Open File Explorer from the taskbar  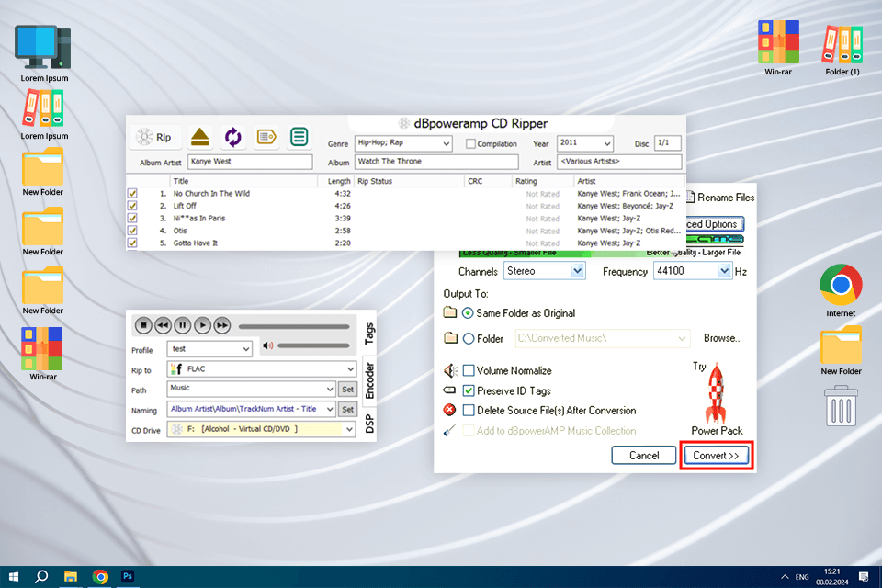click(71, 577)
